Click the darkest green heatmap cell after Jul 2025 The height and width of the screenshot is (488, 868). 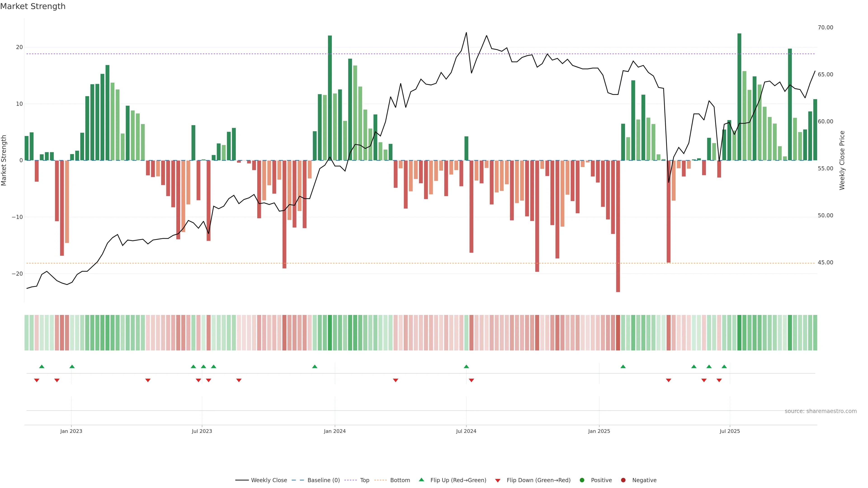[739, 332]
